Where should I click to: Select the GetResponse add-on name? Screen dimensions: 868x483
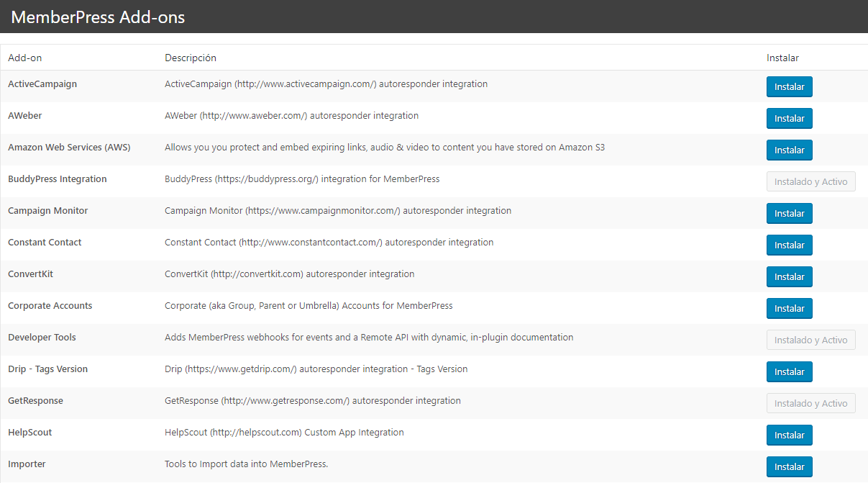tap(35, 401)
